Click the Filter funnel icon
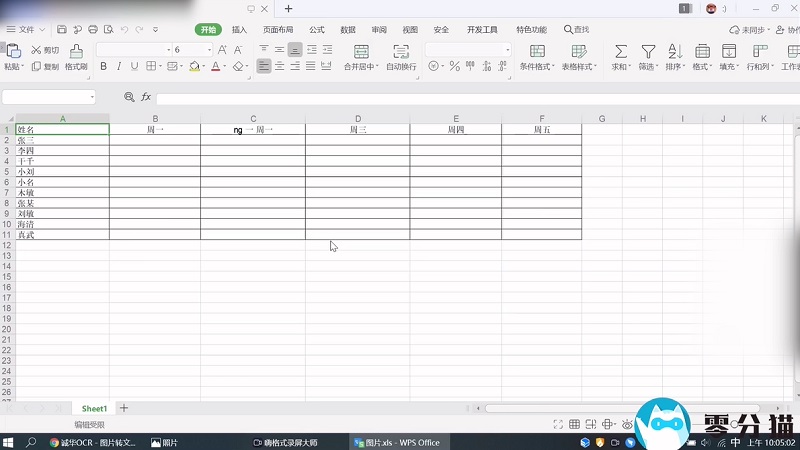 [648, 51]
